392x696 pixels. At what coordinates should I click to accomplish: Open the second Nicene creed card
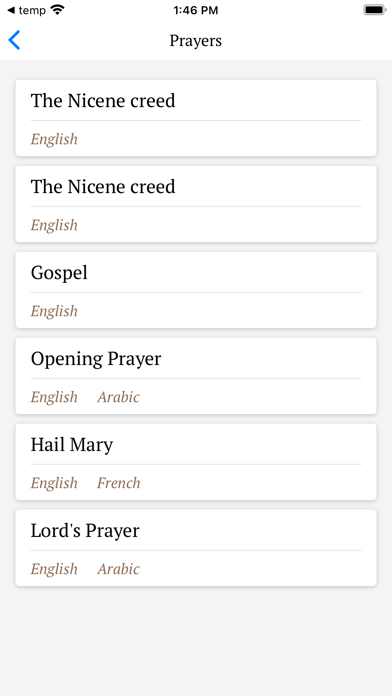pos(196,204)
